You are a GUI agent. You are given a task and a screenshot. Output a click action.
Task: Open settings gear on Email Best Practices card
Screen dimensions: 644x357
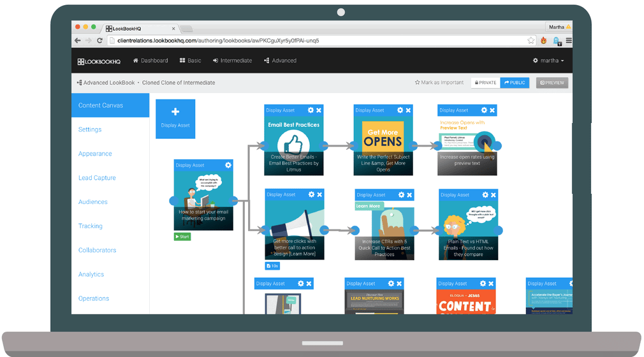pos(311,110)
